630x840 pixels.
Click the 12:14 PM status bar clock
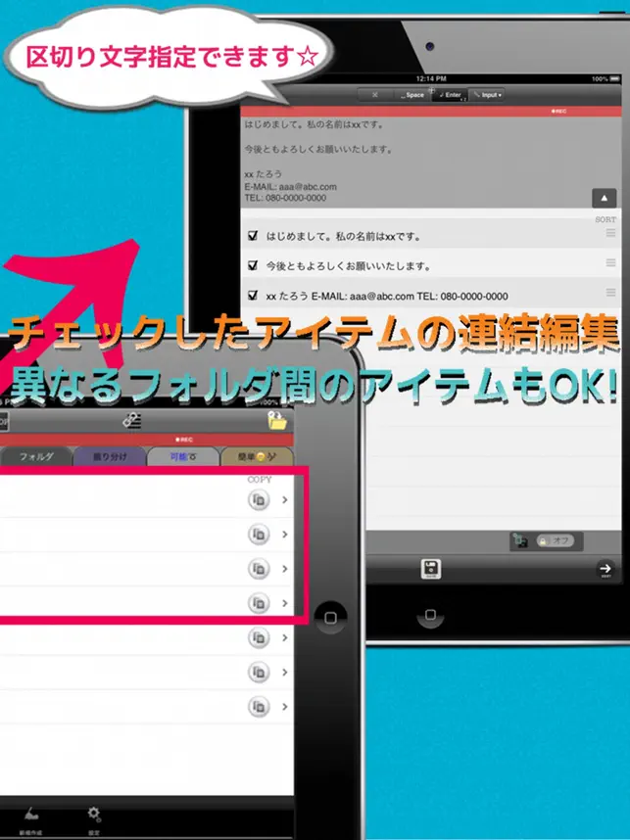coord(431,78)
